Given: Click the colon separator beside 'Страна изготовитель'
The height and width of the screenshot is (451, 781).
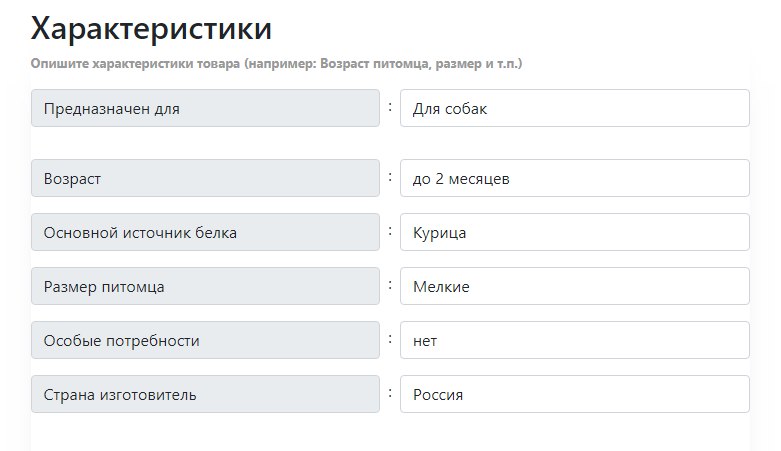Looking at the screenshot, I should point(390,393).
